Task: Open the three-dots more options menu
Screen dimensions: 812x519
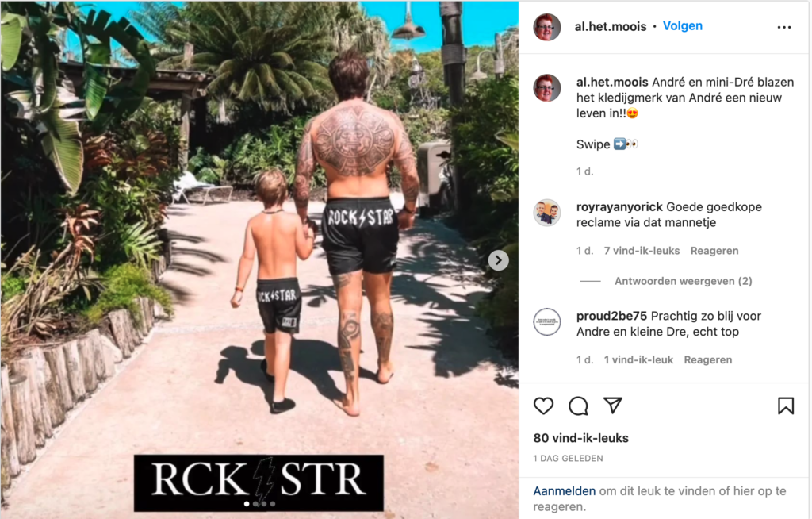Action: pos(784,27)
